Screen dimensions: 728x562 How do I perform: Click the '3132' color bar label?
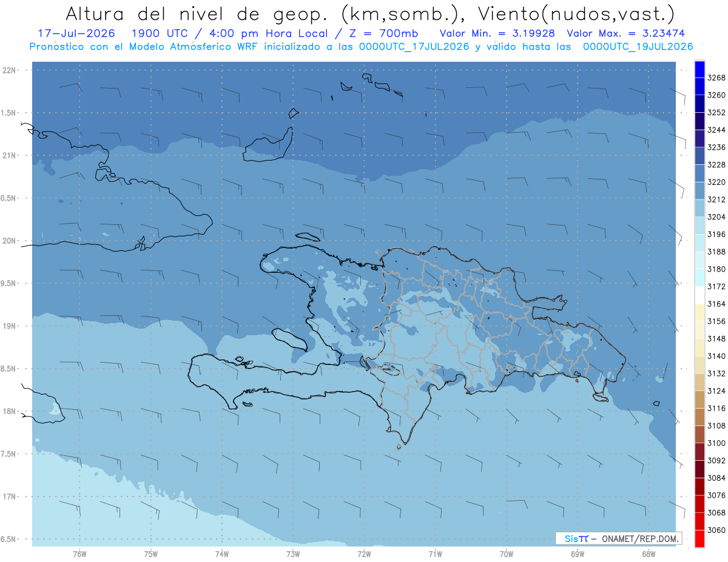tap(716, 373)
